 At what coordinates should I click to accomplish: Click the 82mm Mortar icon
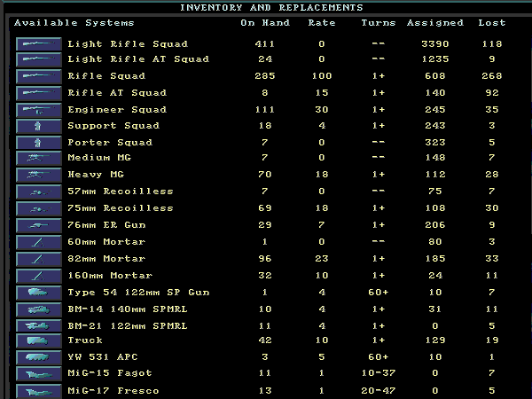point(39,259)
